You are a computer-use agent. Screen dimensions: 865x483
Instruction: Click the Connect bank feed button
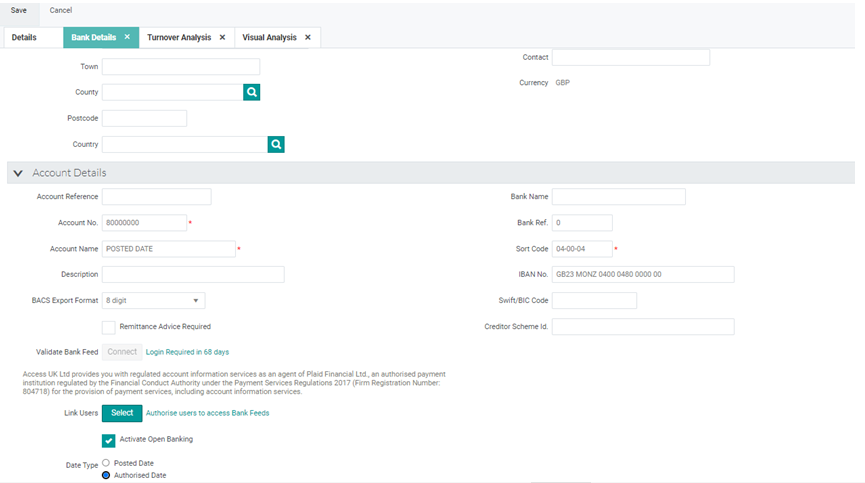pyautogui.click(x=122, y=352)
